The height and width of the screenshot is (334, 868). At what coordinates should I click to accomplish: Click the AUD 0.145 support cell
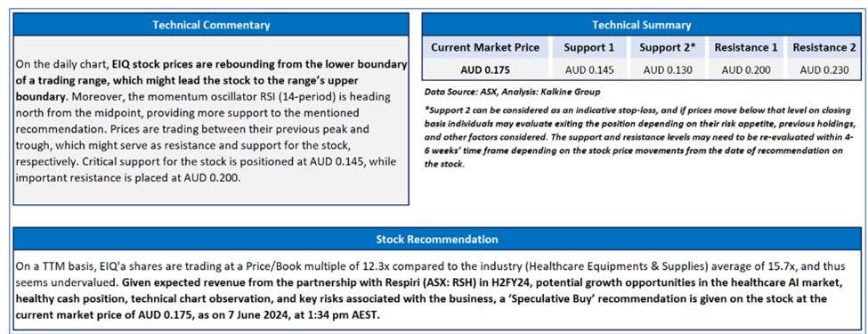click(589, 70)
